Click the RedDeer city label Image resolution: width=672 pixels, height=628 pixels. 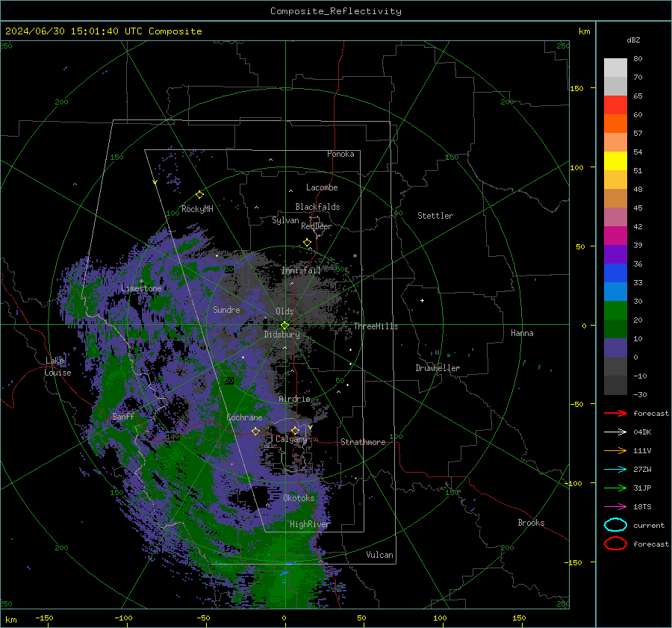click(317, 226)
